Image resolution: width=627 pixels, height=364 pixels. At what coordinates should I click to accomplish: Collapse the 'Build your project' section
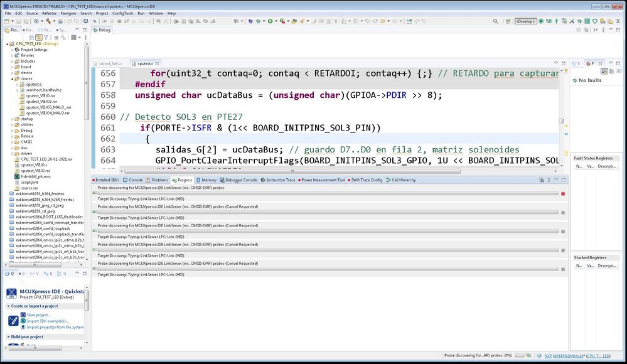8,337
